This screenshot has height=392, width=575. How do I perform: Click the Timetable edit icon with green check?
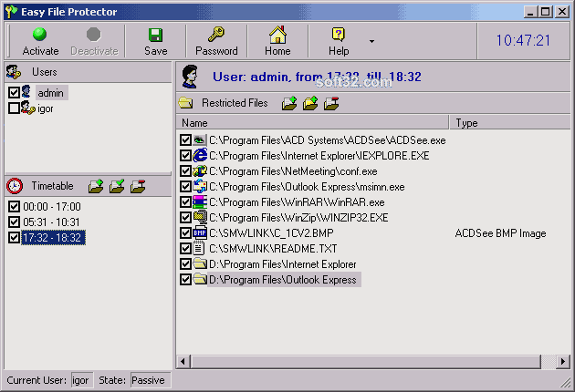[117, 186]
